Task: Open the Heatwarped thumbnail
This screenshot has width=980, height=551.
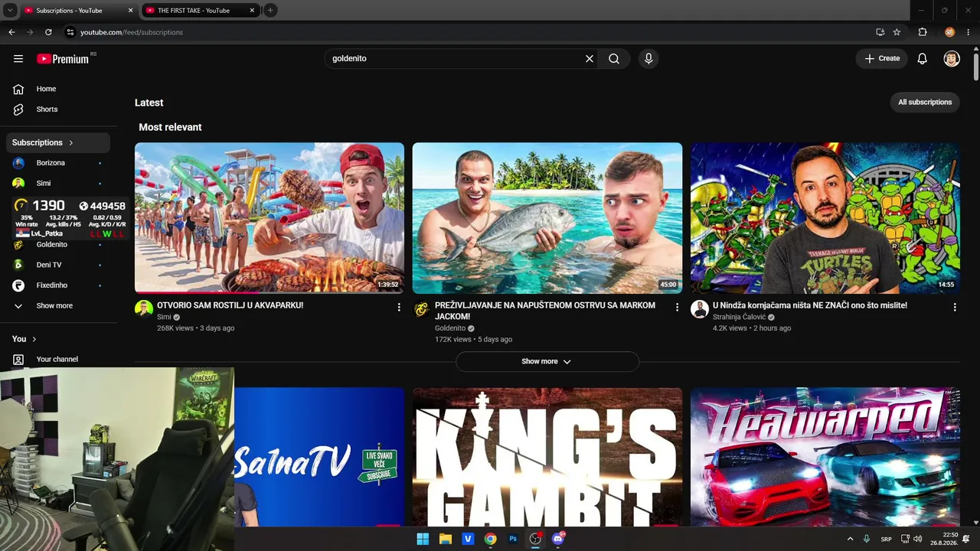Action: [x=825, y=457]
